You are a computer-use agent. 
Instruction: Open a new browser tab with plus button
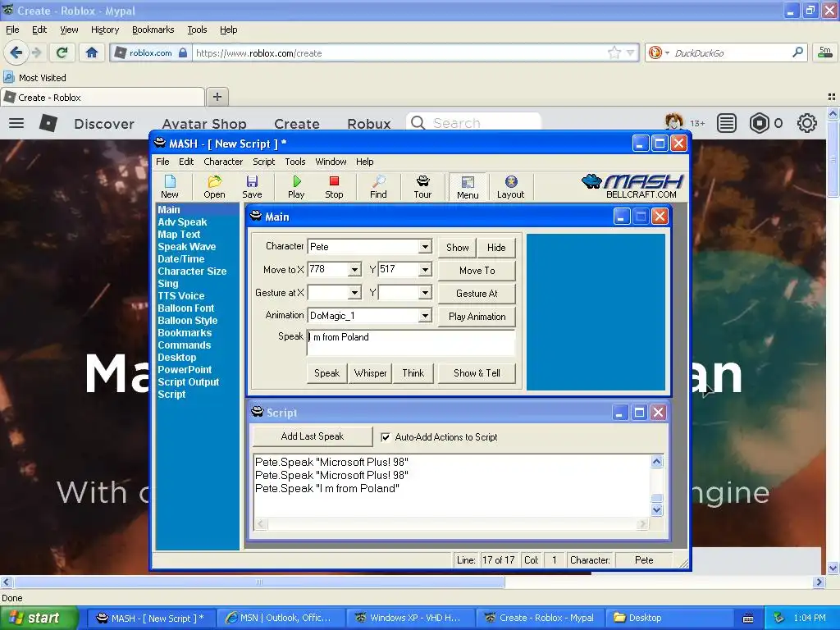click(x=217, y=97)
